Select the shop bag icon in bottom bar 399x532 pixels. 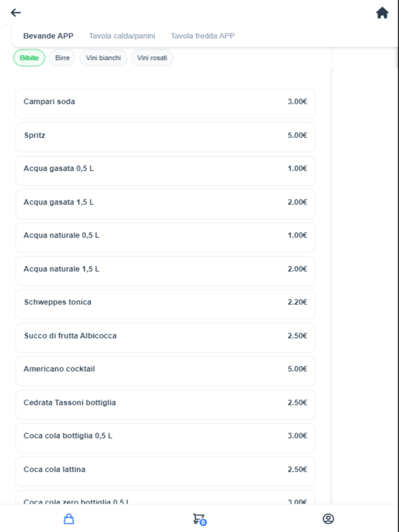point(68,519)
